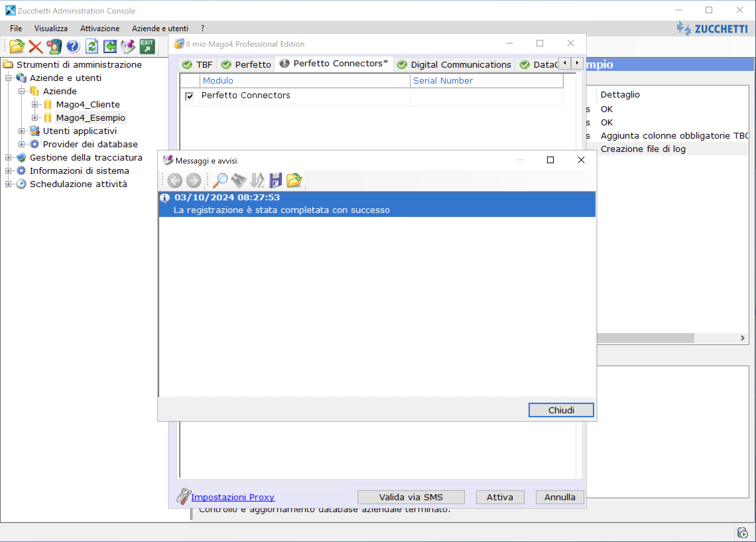Click the magnifier icon in Messaggi e avvisi toolbar
Screen dimensions: 756x542
coord(220,180)
